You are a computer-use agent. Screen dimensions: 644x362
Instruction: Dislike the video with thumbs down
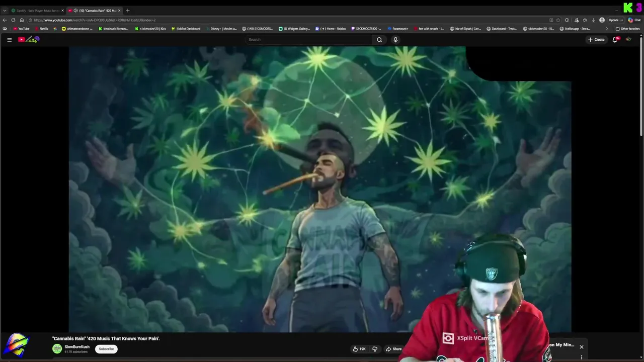click(x=375, y=349)
